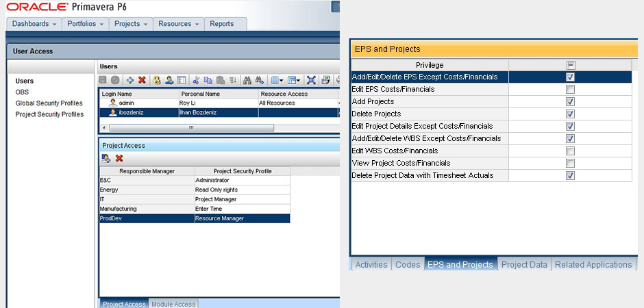
Task: Check the View Project Costs/Financials box
Action: (x=570, y=163)
